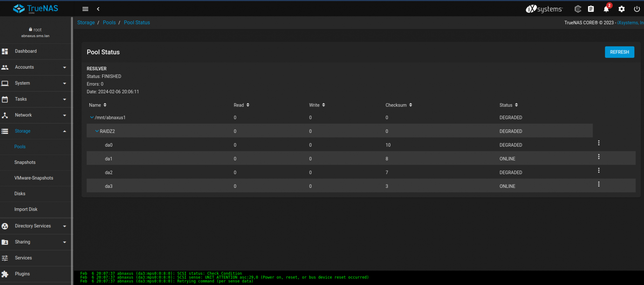Click the TrueNAS logo
This screenshot has height=285, width=644.
tap(36, 9)
